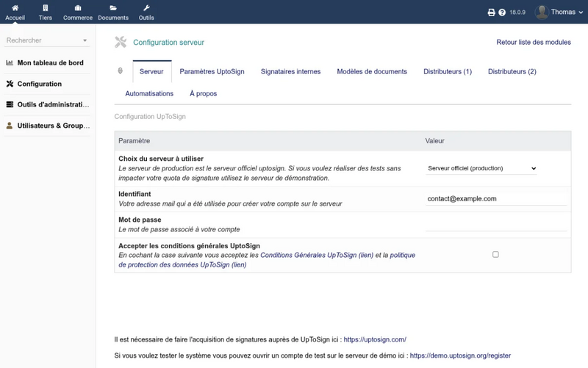Click the Paramètre column header
Viewport: 588px width, 368px height.
point(135,140)
